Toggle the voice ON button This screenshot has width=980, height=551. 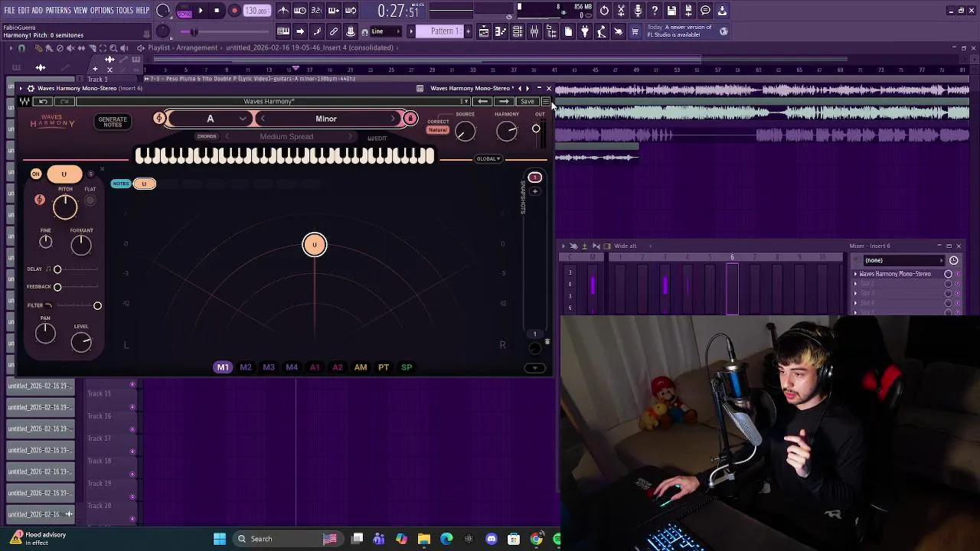click(35, 174)
